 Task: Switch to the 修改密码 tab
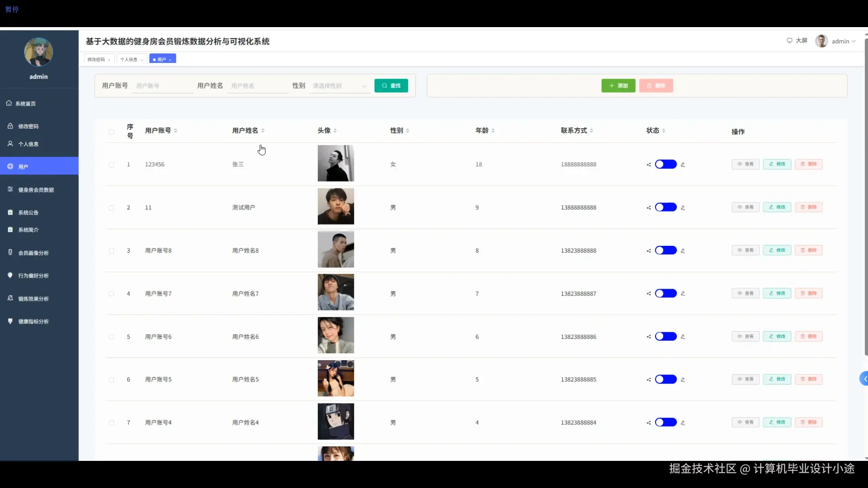pos(97,59)
